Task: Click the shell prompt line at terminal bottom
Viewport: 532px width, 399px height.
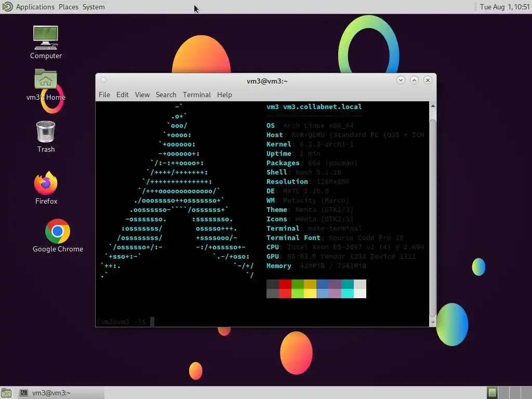Action: click(x=126, y=322)
